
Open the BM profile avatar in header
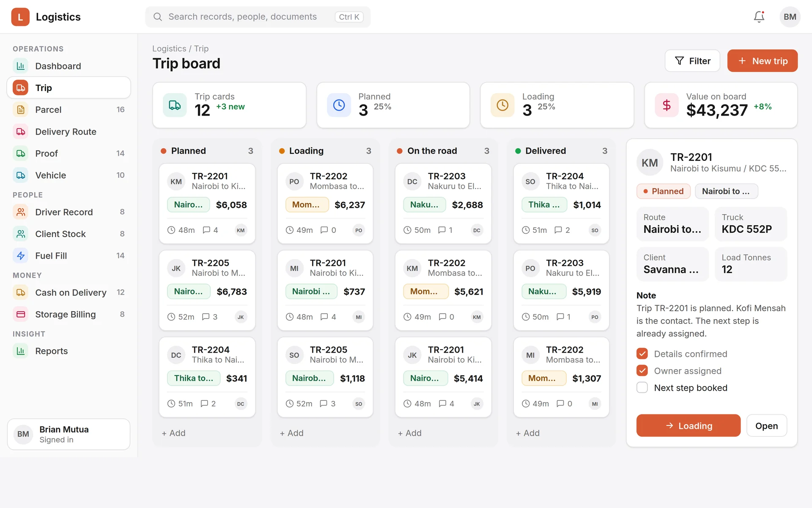790,17
